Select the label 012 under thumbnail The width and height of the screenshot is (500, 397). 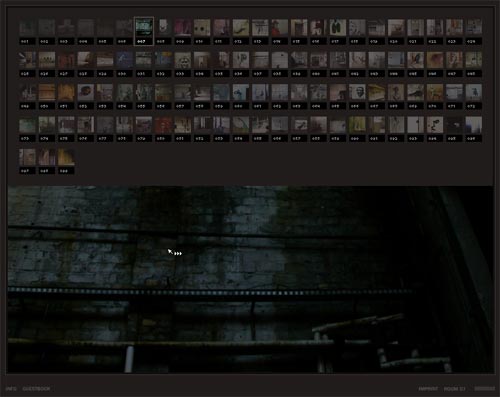point(241,41)
